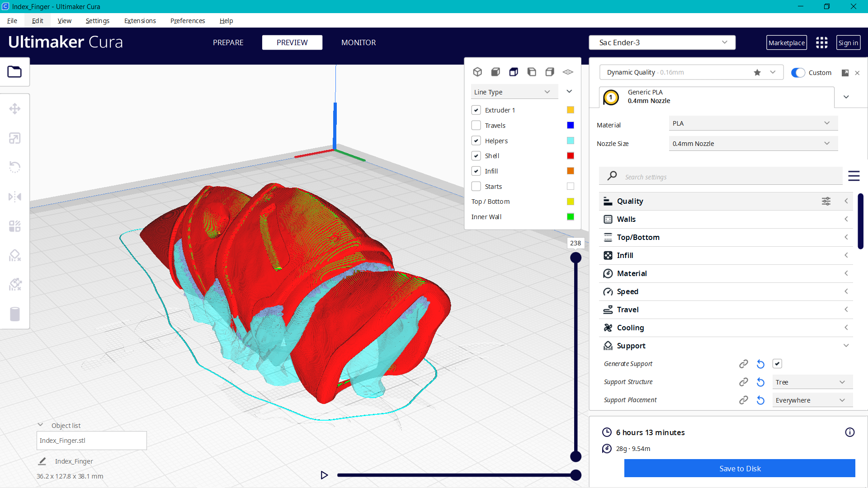
Task: Open the Sac Ender-3 printer dropdown
Action: tap(661, 42)
